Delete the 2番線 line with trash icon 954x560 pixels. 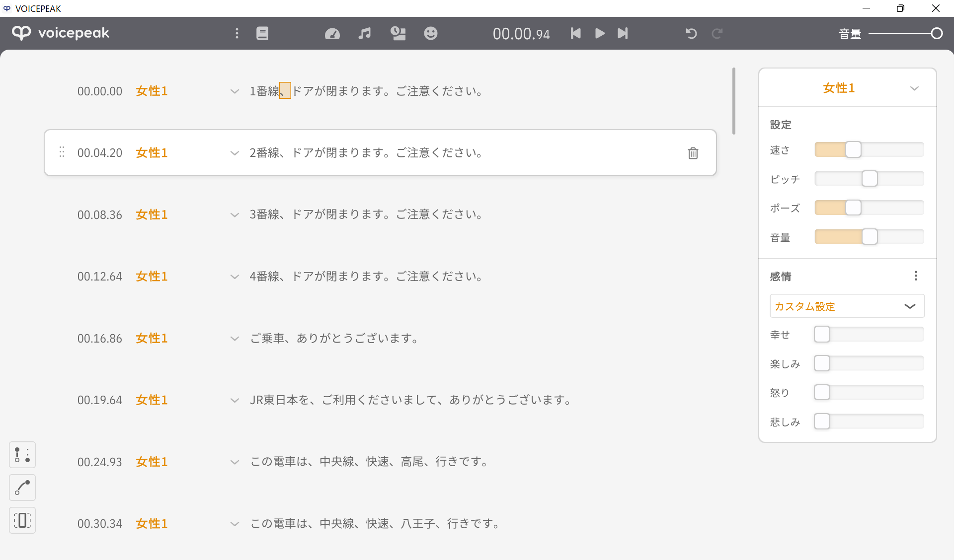click(x=693, y=153)
